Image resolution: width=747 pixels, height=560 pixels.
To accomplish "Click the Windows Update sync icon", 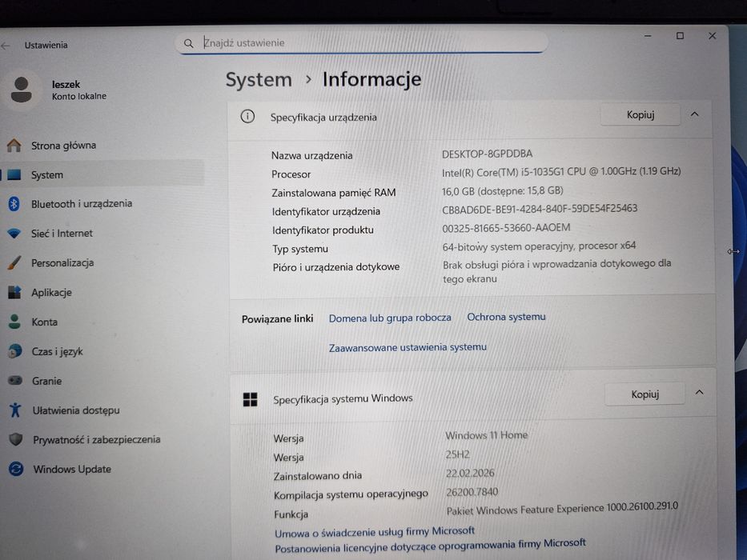I will (16, 469).
